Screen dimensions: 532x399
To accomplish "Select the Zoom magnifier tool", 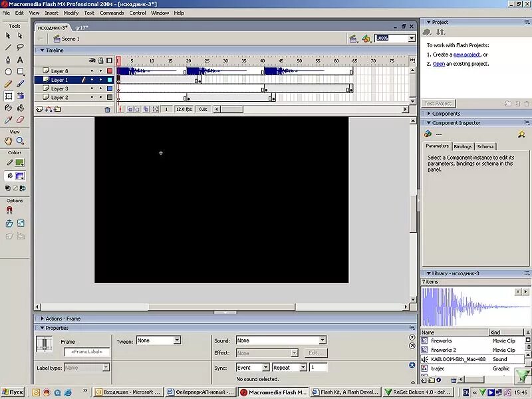I will click(20, 141).
